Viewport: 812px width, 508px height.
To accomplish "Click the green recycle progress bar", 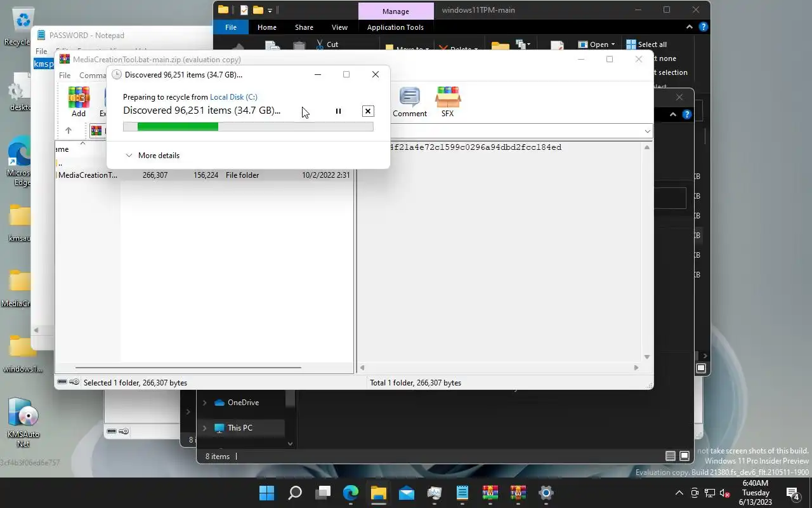I will click(248, 127).
